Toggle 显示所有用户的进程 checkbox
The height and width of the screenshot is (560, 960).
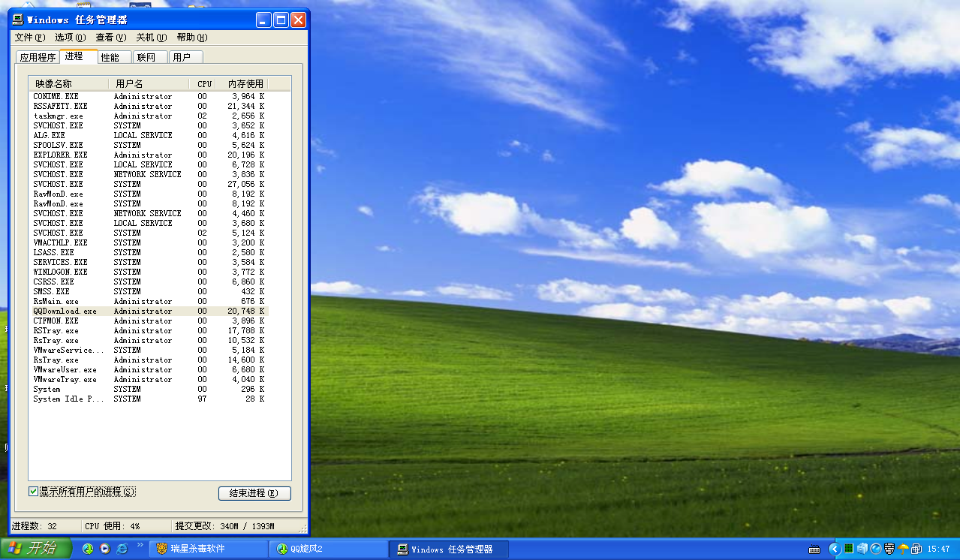tap(33, 492)
